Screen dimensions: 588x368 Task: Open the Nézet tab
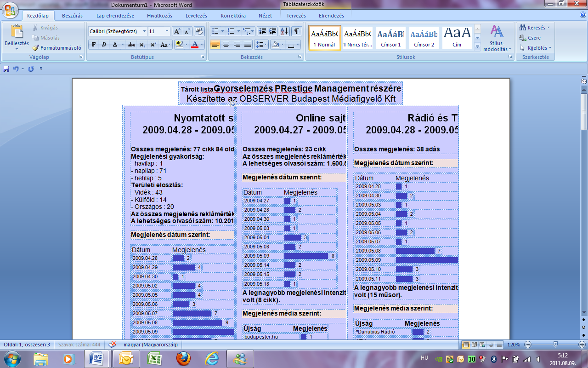coord(265,15)
